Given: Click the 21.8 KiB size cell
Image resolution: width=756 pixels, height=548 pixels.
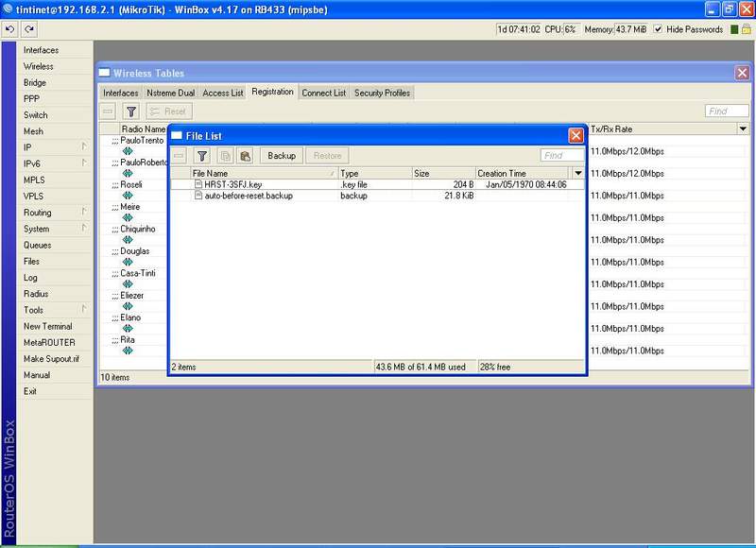Looking at the screenshot, I should point(459,196).
